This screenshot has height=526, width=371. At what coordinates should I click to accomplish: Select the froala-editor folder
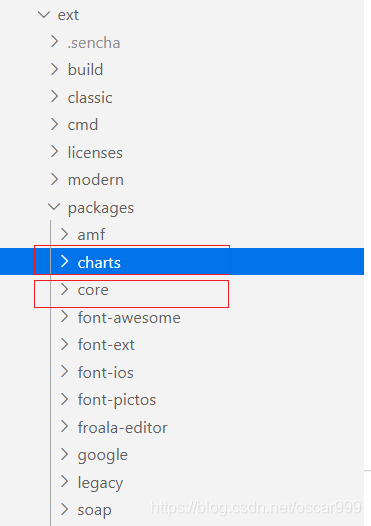(x=122, y=427)
